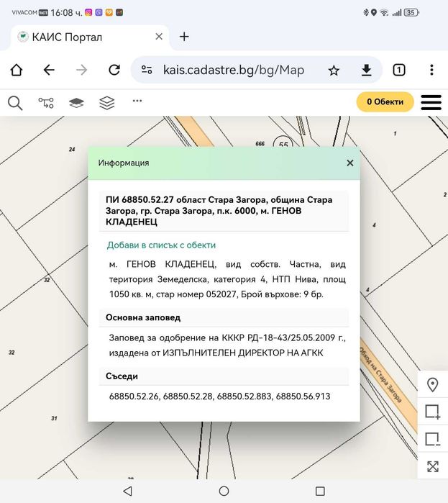448x503 pixels.
Task: Open the browser three-dot menu
Action: [431, 70]
